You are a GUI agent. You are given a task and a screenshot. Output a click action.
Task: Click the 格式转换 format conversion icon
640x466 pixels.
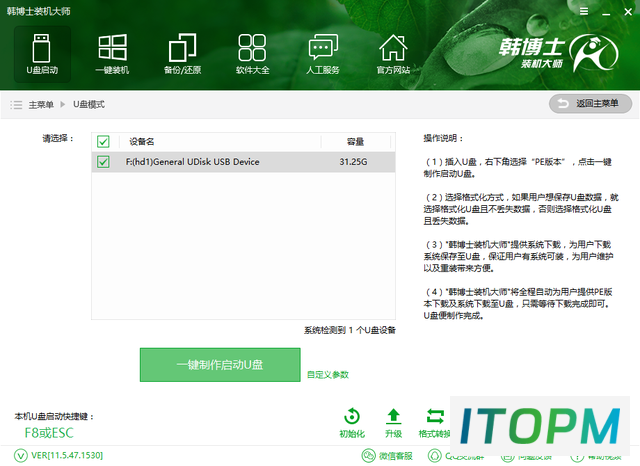(x=436, y=417)
